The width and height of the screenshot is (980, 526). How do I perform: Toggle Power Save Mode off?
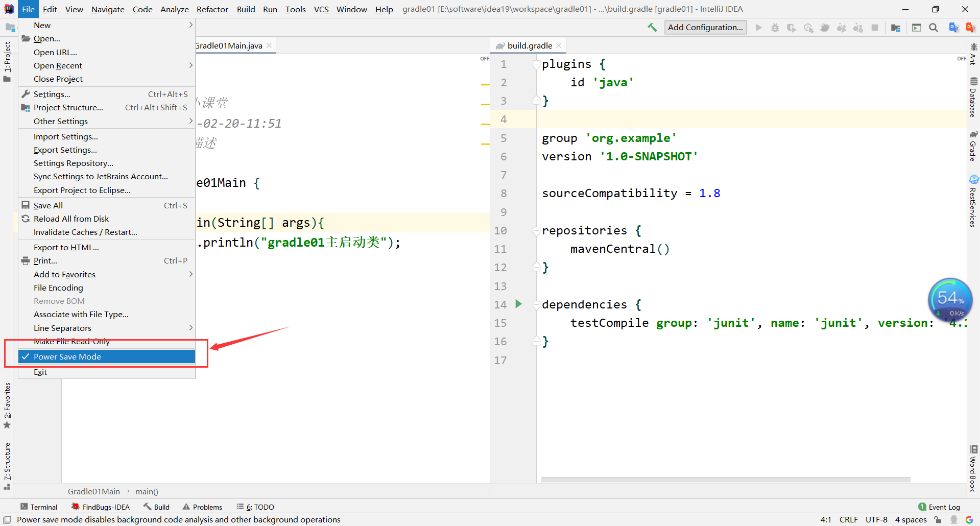point(107,356)
